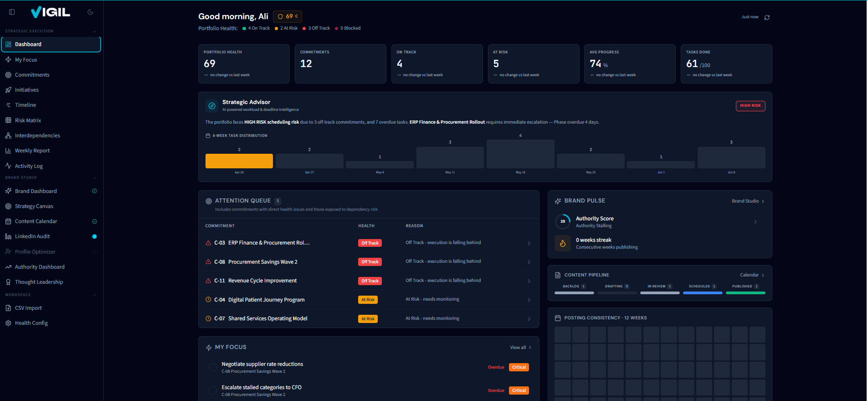Image resolution: width=868 pixels, height=401 pixels.
Task: Open Brand Studio link
Action: click(748, 201)
